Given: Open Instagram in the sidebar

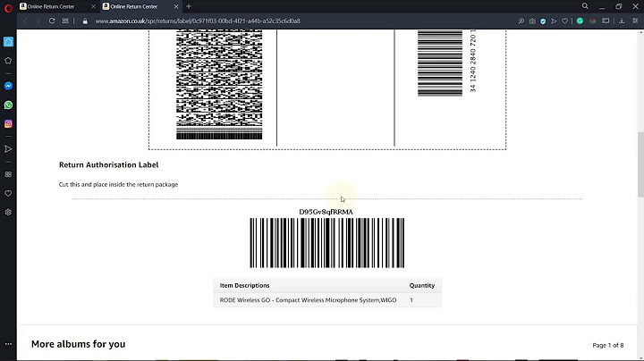Looking at the screenshot, I should (8, 124).
